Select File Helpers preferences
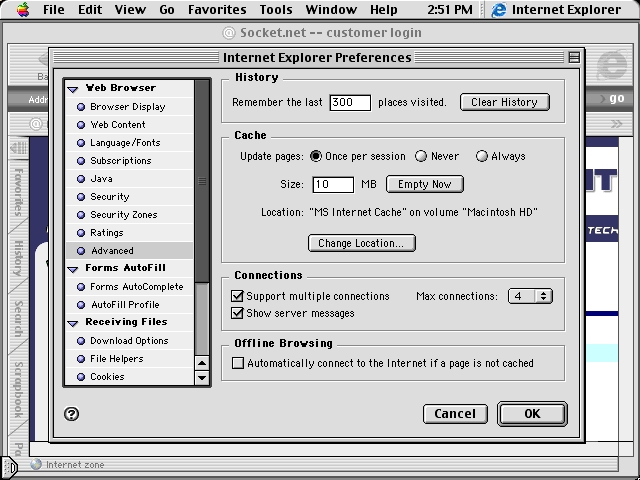The image size is (640, 480). (x=129, y=359)
